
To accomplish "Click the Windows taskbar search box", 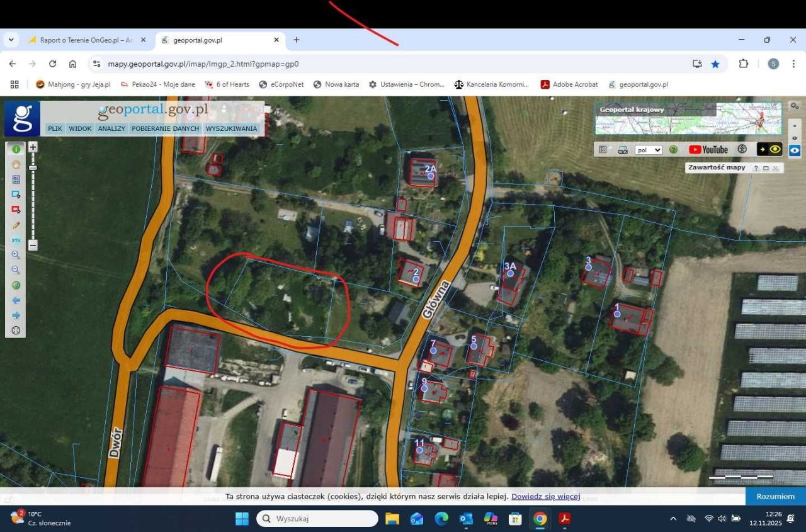I will 317,519.
